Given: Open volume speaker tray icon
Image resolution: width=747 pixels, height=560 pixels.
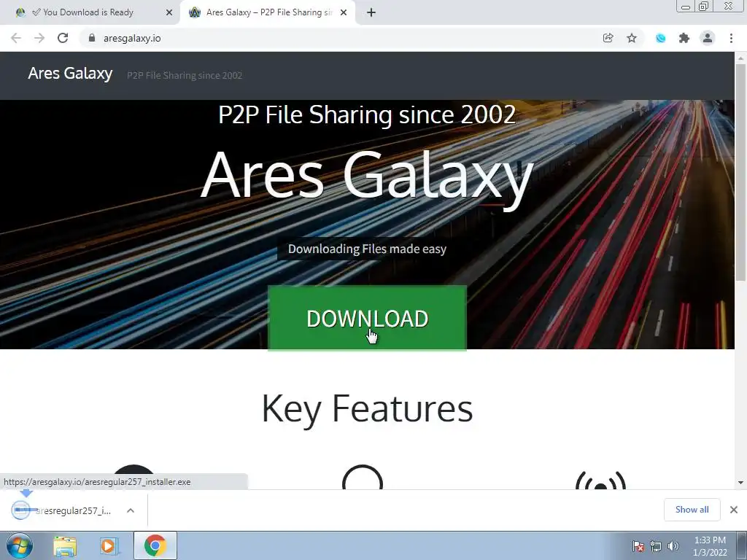Looking at the screenshot, I should (x=673, y=546).
